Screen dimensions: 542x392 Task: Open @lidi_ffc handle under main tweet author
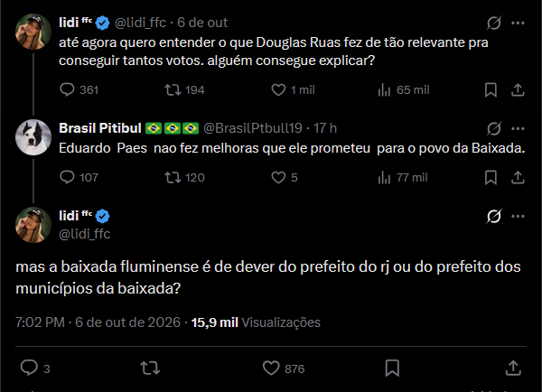coord(85,234)
